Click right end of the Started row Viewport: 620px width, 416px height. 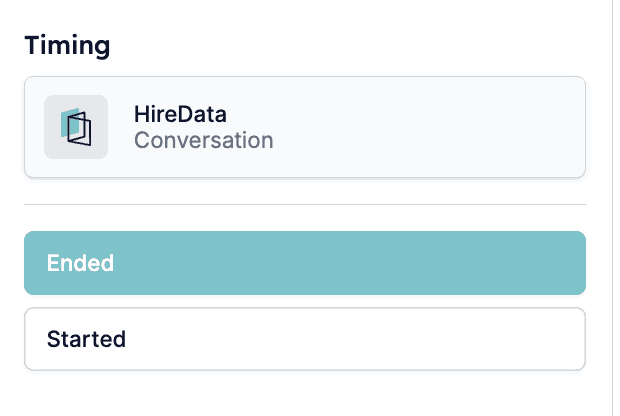[554, 339]
